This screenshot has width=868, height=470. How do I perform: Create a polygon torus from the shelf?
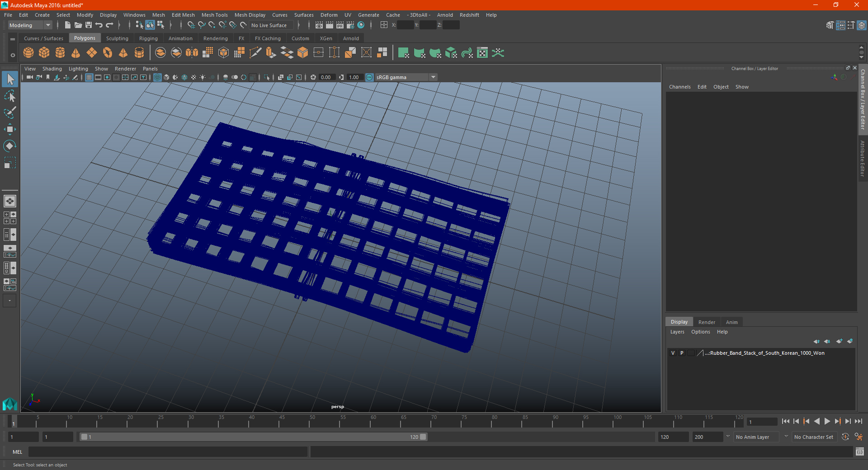point(108,53)
